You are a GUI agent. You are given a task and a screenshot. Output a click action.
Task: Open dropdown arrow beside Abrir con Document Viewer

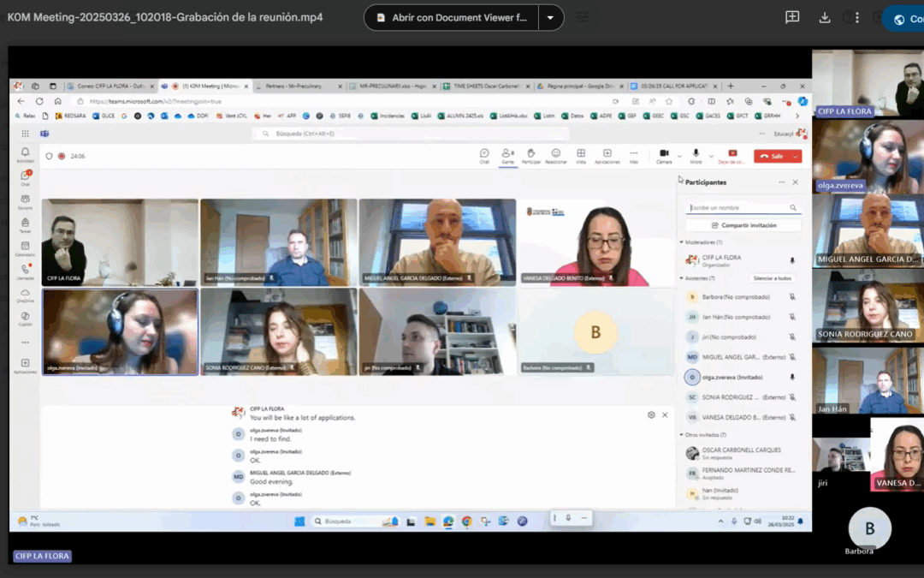(x=550, y=17)
